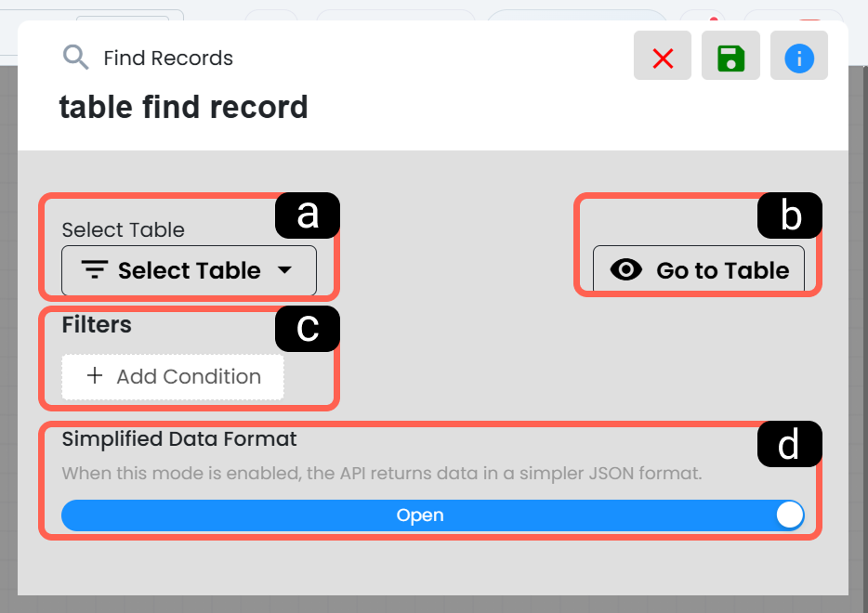Click the plus icon in Add Condition

[x=95, y=375]
